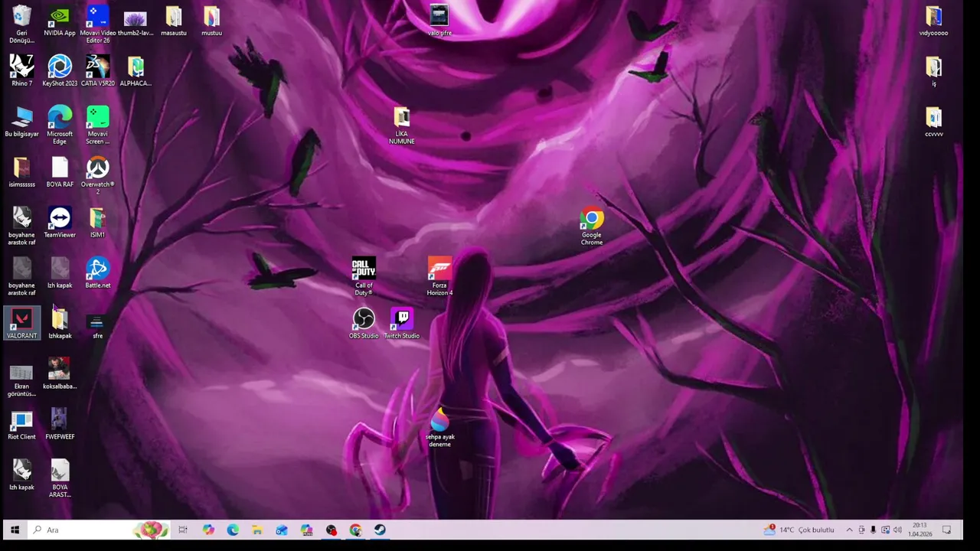Open Task View on the taskbar

(183, 530)
